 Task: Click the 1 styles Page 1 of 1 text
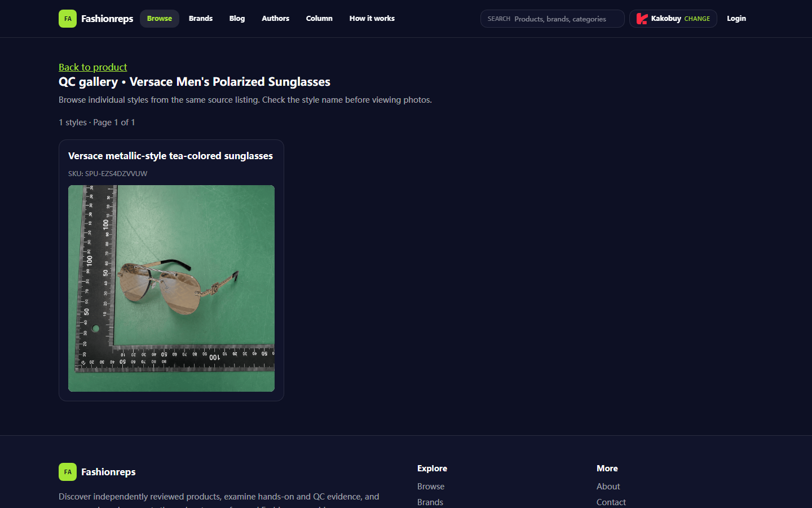click(x=97, y=122)
